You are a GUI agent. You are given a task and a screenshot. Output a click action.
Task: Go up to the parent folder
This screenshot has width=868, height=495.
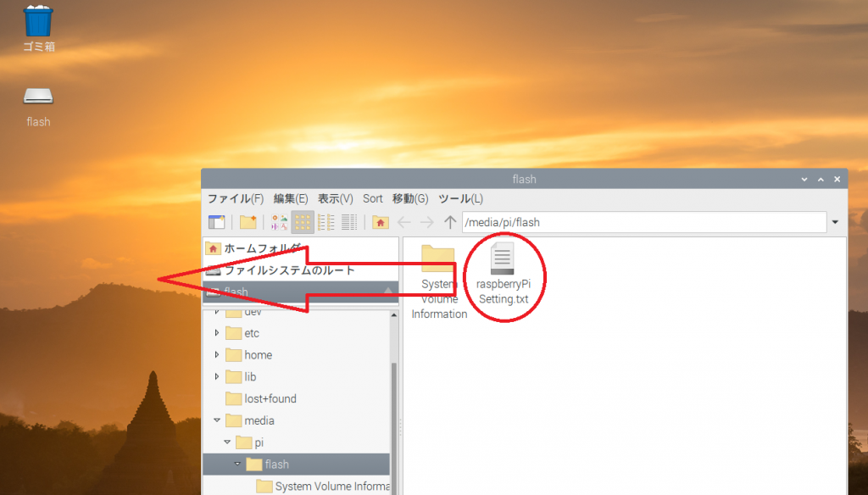(450, 222)
